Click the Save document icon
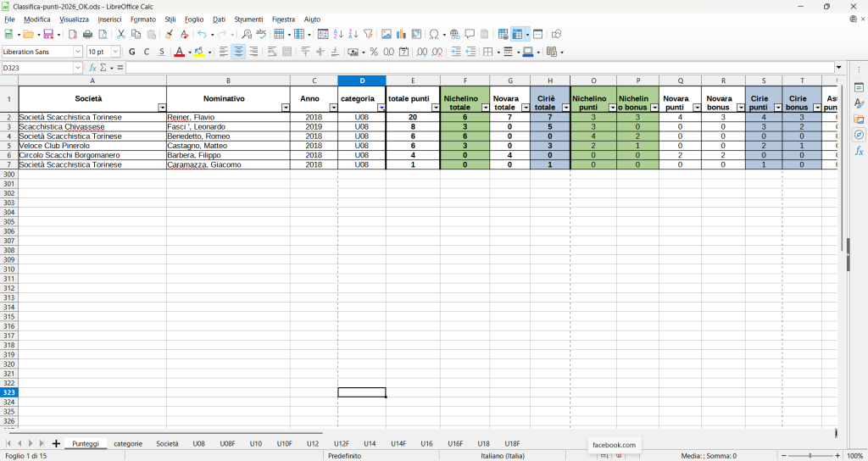The height and width of the screenshot is (461, 868). (49, 35)
